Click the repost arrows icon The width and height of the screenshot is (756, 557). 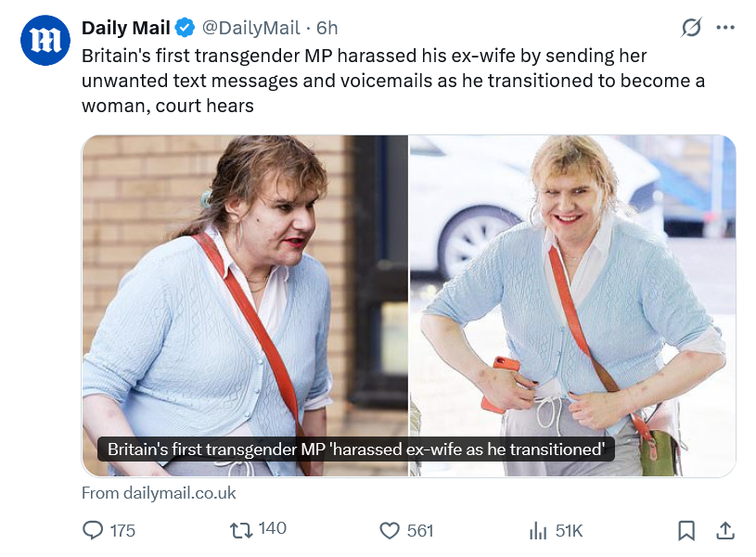[x=240, y=530]
